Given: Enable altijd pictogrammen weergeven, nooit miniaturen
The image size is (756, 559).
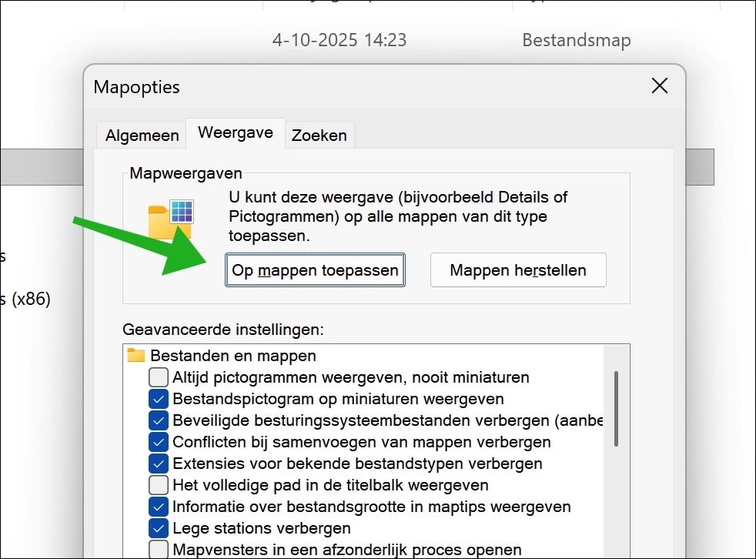Looking at the screenshot, I should pos(158,377).
